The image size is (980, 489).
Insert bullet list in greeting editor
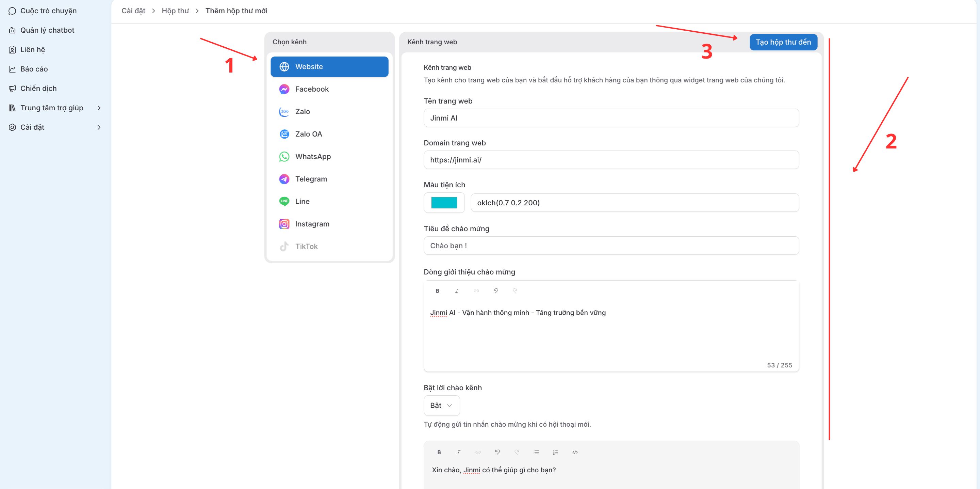pyautogui.click(x=536, y=452)
